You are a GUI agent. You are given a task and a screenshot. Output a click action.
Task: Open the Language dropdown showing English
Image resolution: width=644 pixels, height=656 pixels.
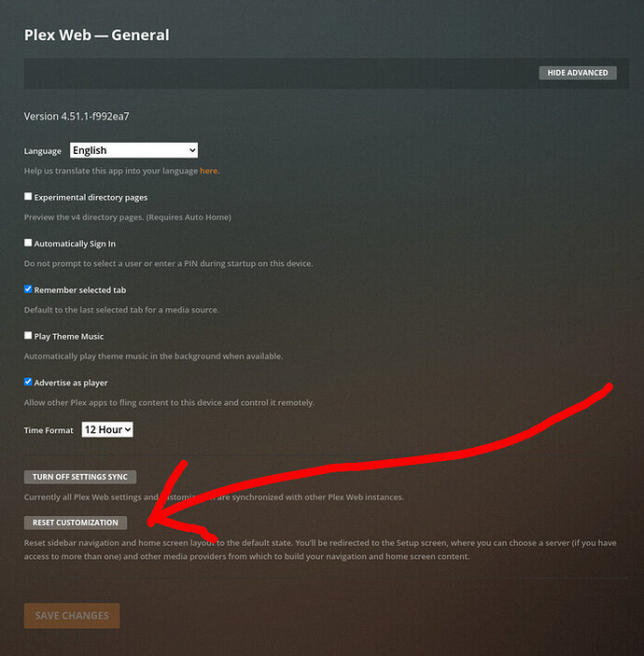[133, 150]
